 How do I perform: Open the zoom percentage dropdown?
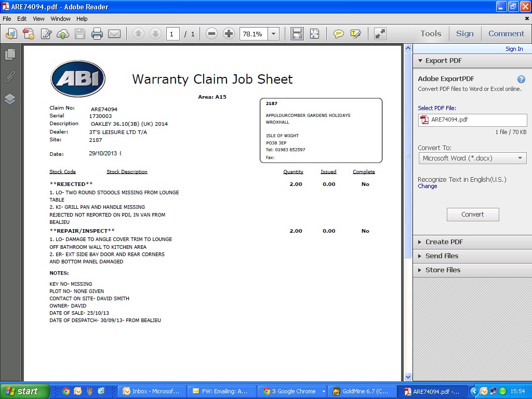[274, 34]
